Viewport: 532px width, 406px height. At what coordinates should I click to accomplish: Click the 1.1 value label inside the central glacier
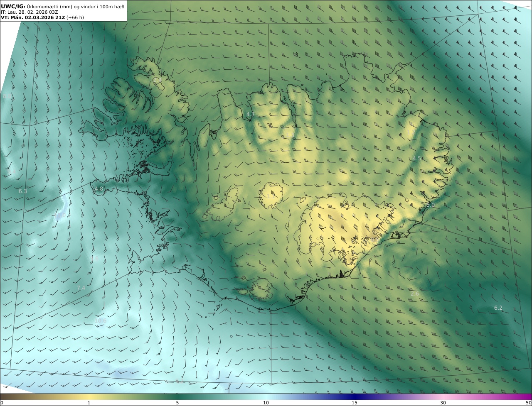point(271,196)
